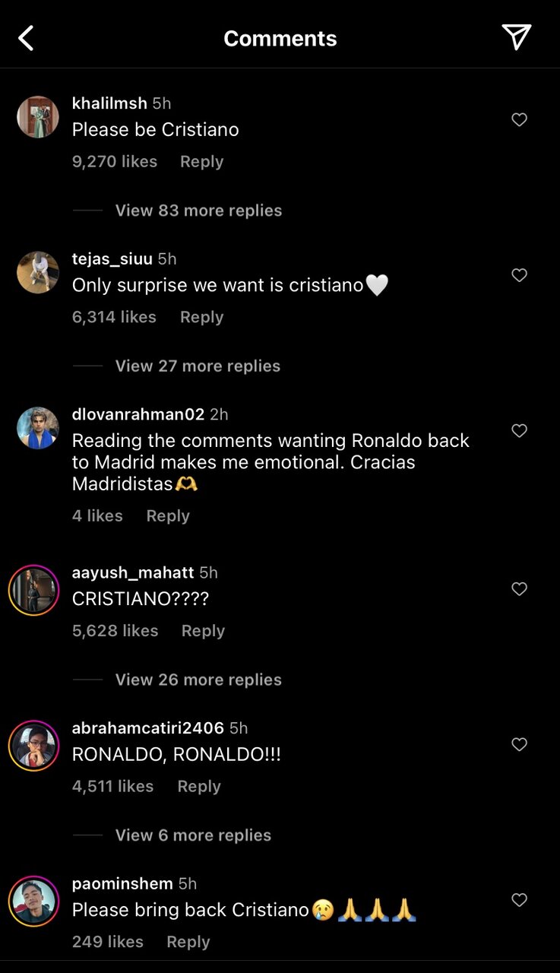Like tejas_siuu's comment with the heart

[519, 275]
